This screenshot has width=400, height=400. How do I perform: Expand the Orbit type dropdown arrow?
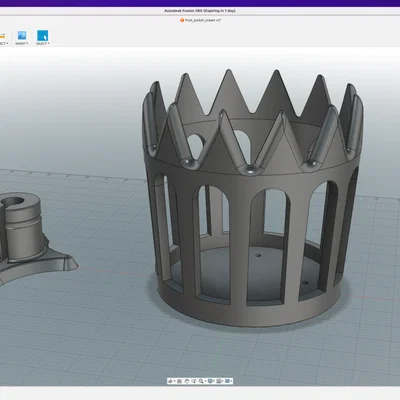(x=175, y=381)
